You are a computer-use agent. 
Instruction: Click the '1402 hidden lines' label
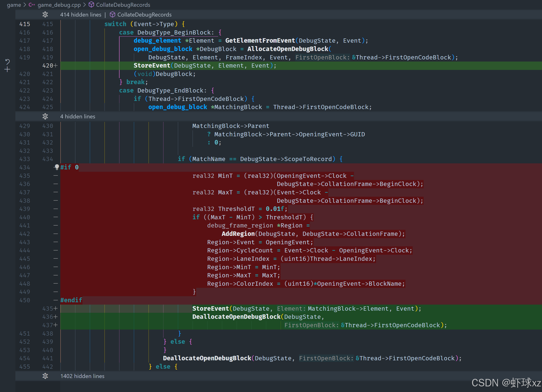point(82,376)
